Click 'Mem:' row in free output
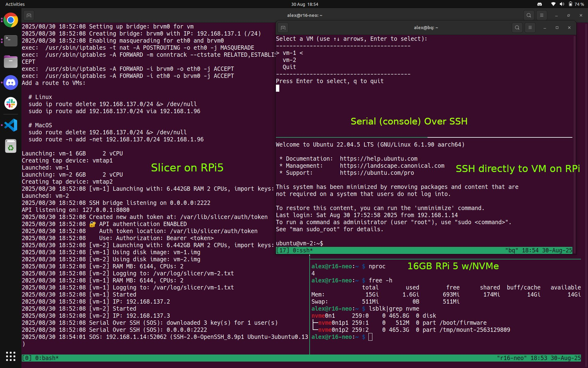 (446, 295)
